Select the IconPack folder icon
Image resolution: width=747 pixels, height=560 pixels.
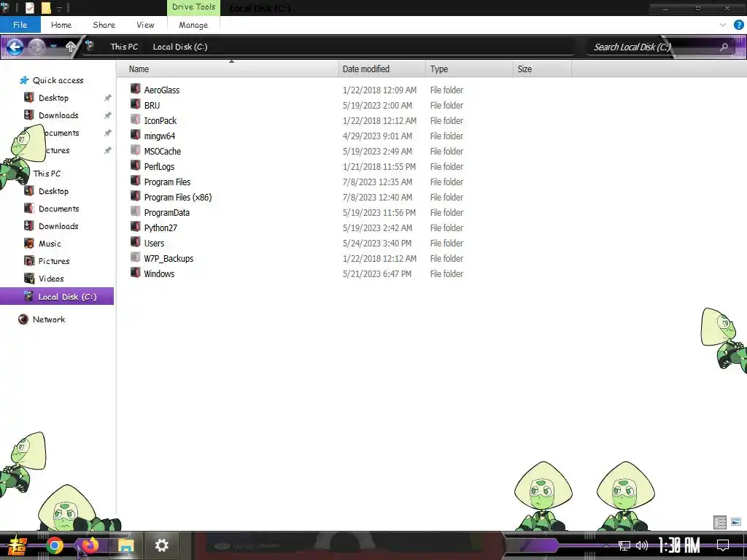tap(135, 120)
